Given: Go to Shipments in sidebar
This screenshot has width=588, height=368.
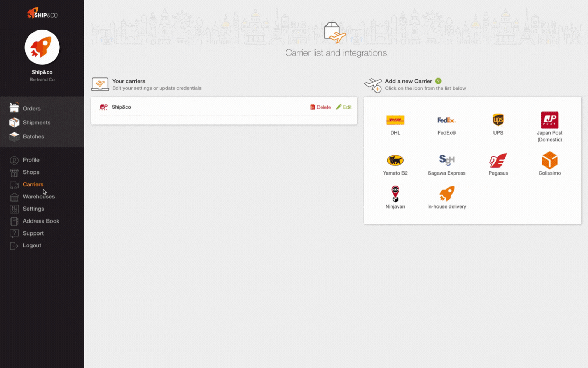Looking at the screenshot, I should tap(37, 123).
